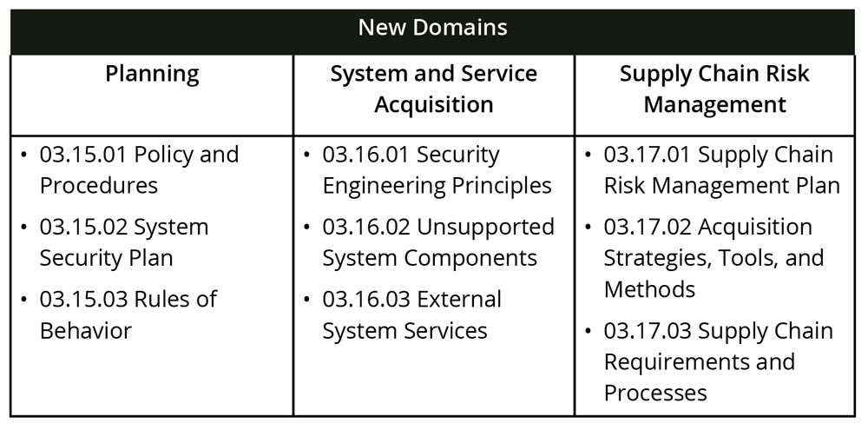The height and width of the screenshot is (430, 868).
Task: Select the Planning column heading
Action: click(152, 74)
